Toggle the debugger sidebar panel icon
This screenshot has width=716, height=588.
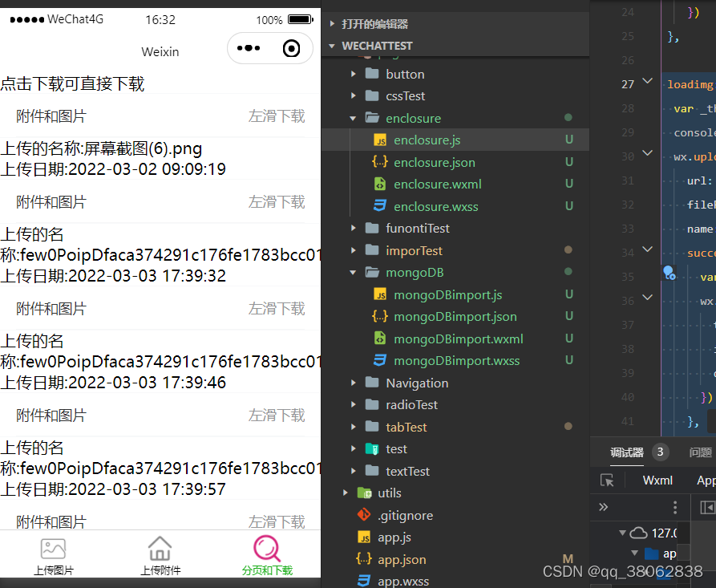point(707,507)
